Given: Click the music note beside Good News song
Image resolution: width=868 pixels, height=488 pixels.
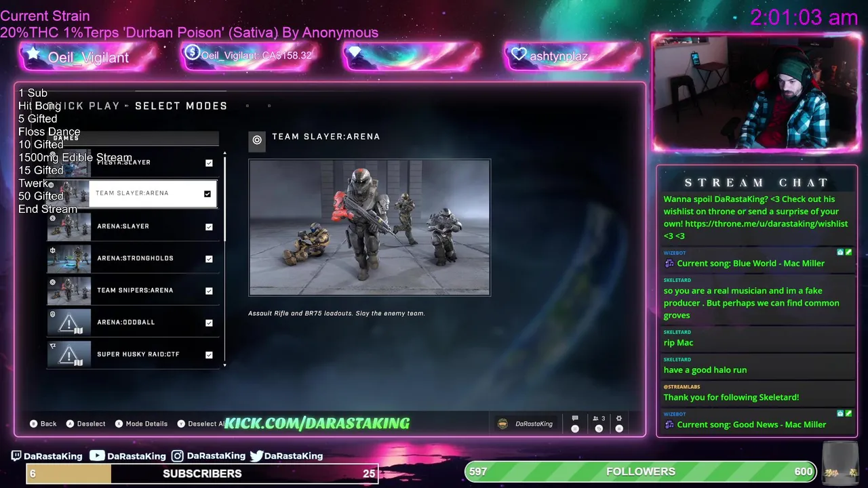Looking at the screenshot, I should (x=669, y=425).
